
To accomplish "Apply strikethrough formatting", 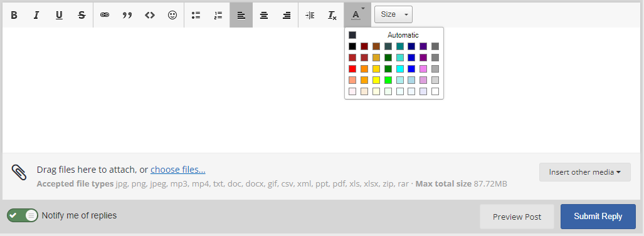I will tap(82, 15).
